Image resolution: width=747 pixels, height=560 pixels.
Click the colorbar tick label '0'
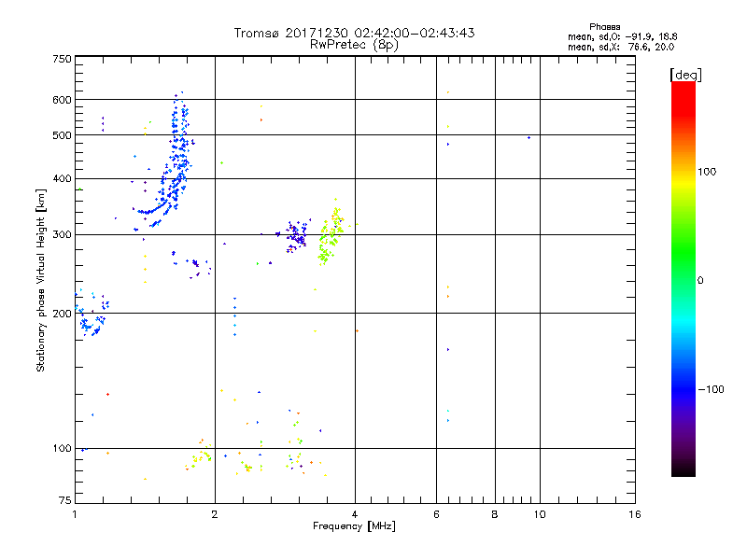tap(700, 281)
